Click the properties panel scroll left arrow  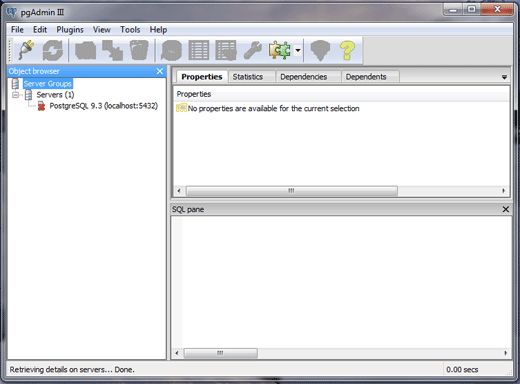point(179,191)
